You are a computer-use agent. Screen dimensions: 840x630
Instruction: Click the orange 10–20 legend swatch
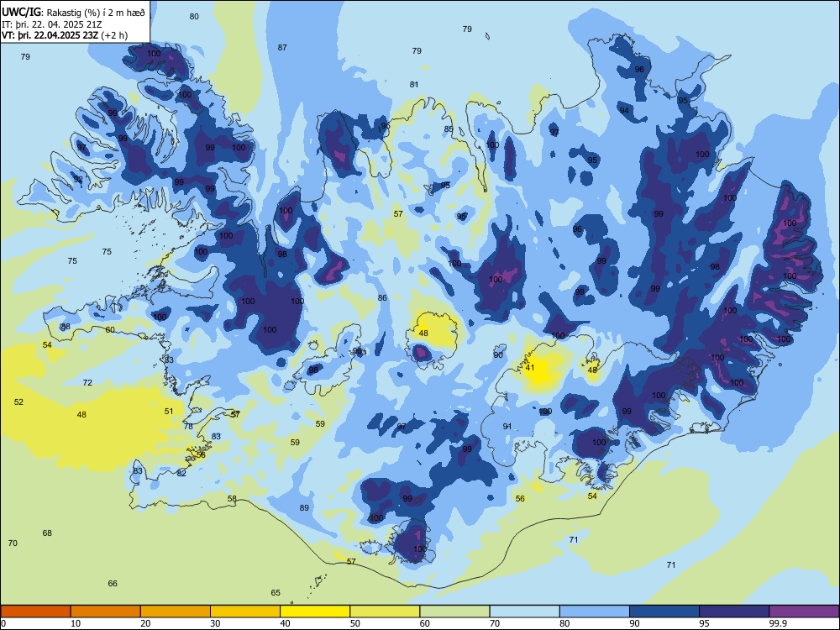pos(106,612)
